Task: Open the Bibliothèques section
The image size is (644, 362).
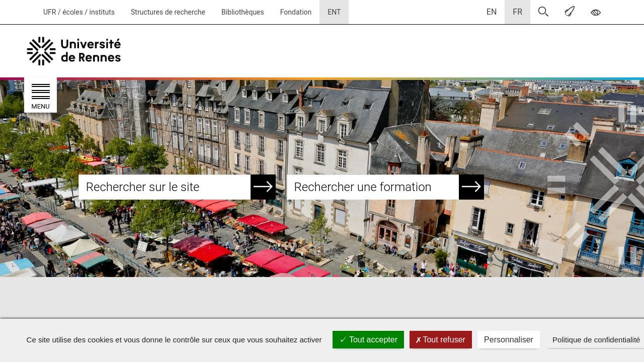Action: 243,12
